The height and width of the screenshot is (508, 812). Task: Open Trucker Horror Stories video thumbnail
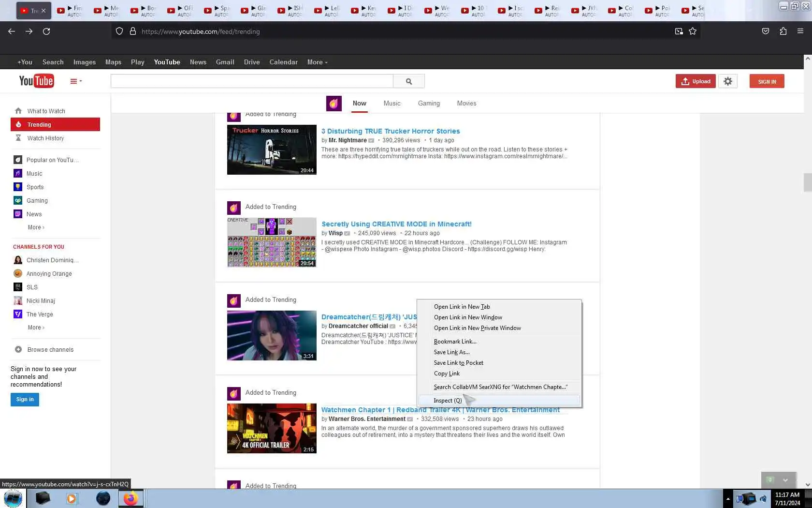[272, 149]
